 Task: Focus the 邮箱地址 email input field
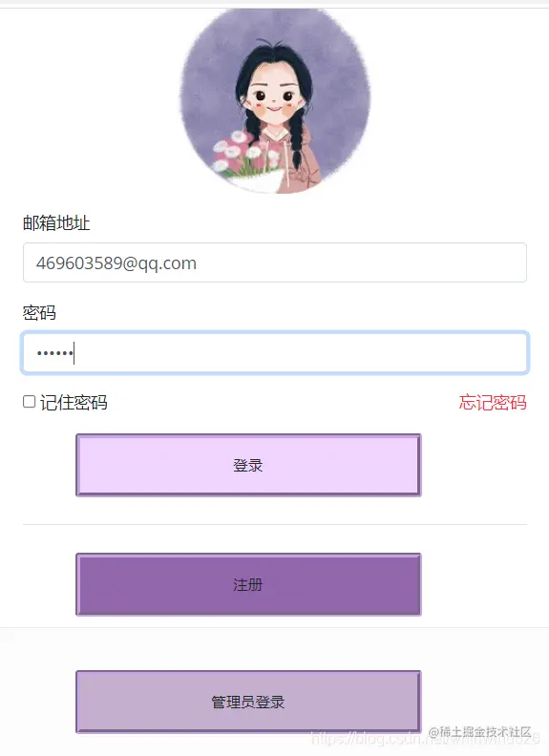pyautogui.click(x=275, y=262)
